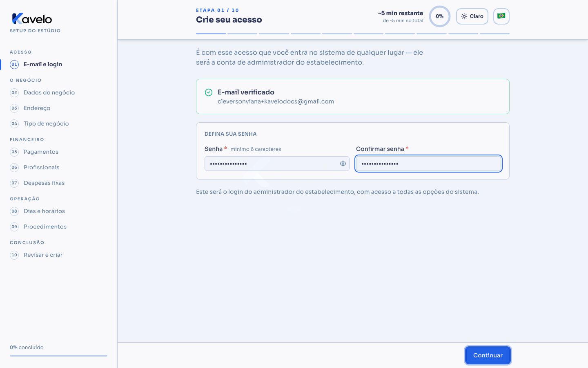Click the 'mínimo 6 caracteres' hint
The image size is (588, 368).
(256, 149)
